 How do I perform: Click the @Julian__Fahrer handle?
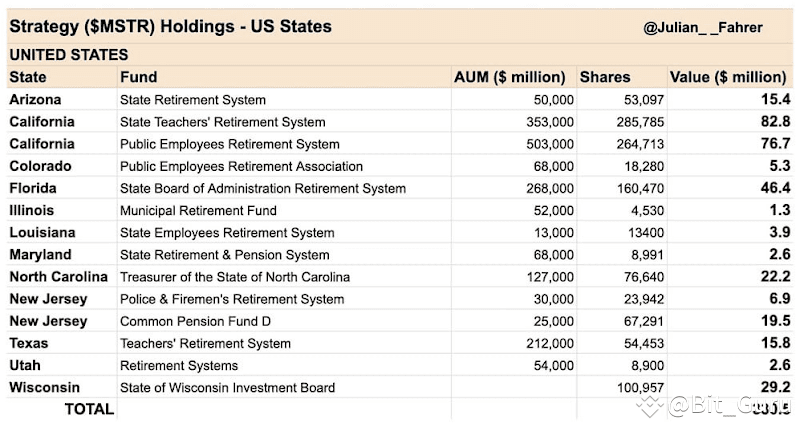[703, 29]
